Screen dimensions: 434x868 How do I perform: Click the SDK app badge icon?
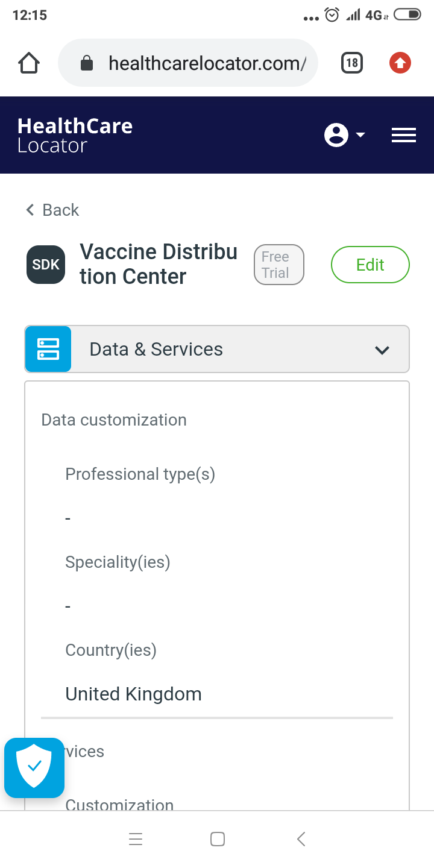(x=46, y=265)
